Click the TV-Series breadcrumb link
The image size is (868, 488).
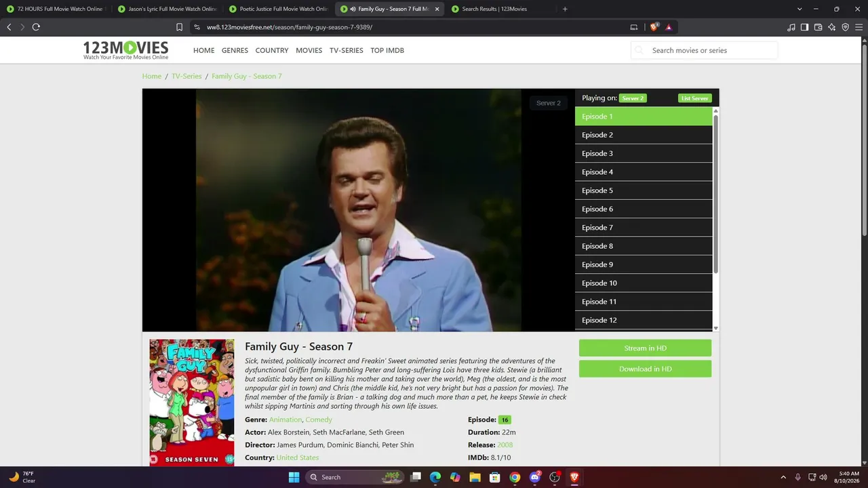(x=186, y=76)
